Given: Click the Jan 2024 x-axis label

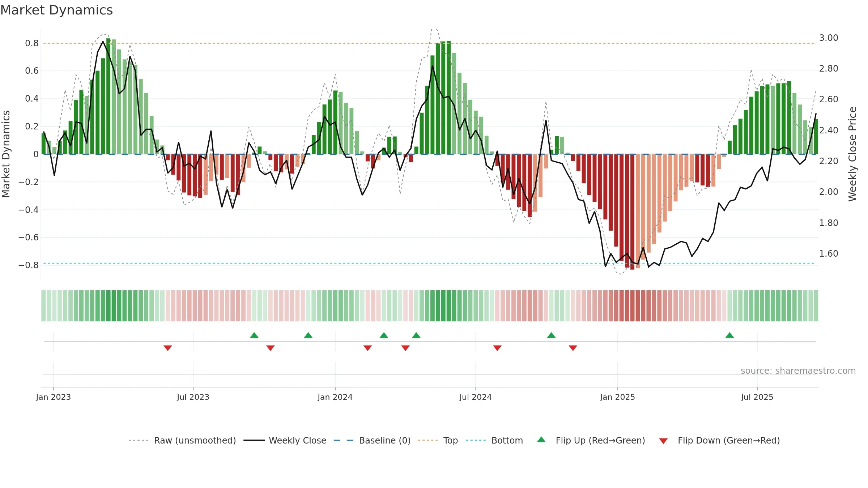Looking at the screenshot, I should [335, 397].
